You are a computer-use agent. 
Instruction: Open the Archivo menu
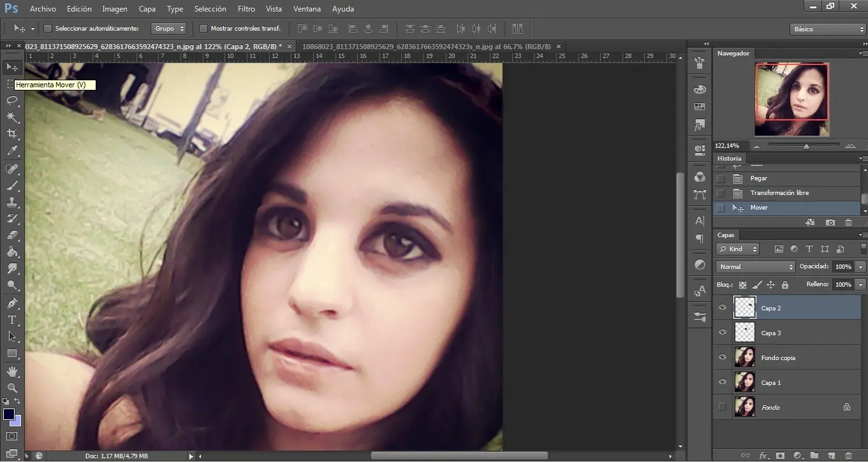point(43,9)
